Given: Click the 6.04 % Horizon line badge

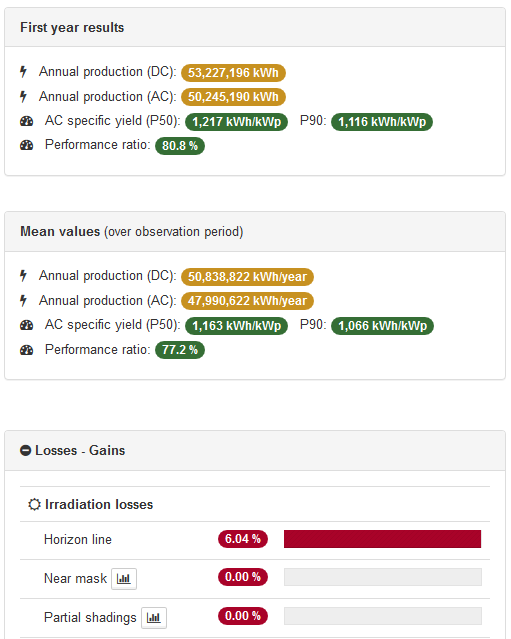Looking at the screenshot, I should pos(243,539).
